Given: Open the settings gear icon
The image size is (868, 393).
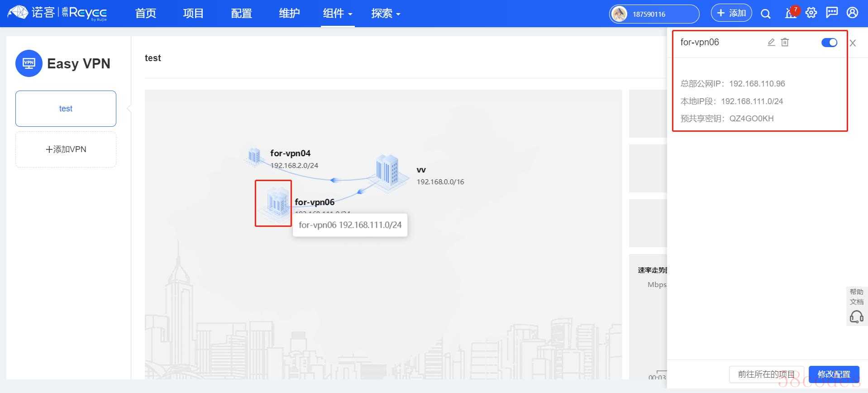Looking at the screenshot, I should click(811, 13).
